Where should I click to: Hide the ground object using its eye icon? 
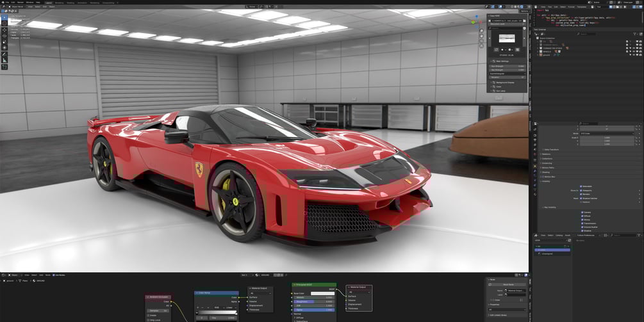pyautogui.click(x=633, y=54)
